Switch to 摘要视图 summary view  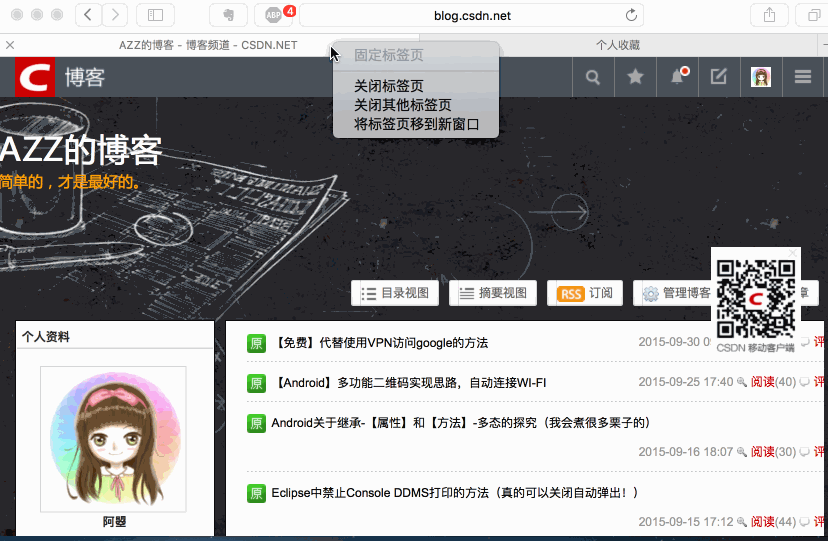pos(493,293)
